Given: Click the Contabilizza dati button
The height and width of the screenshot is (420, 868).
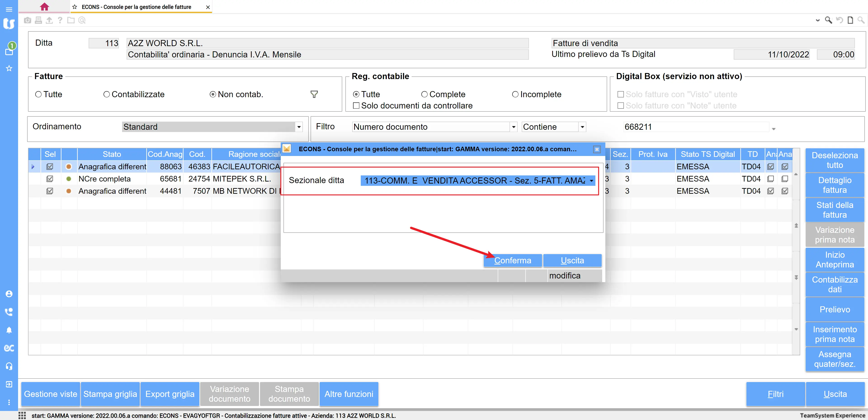Looking at the screenshot, I should click(x=834, y=284).
